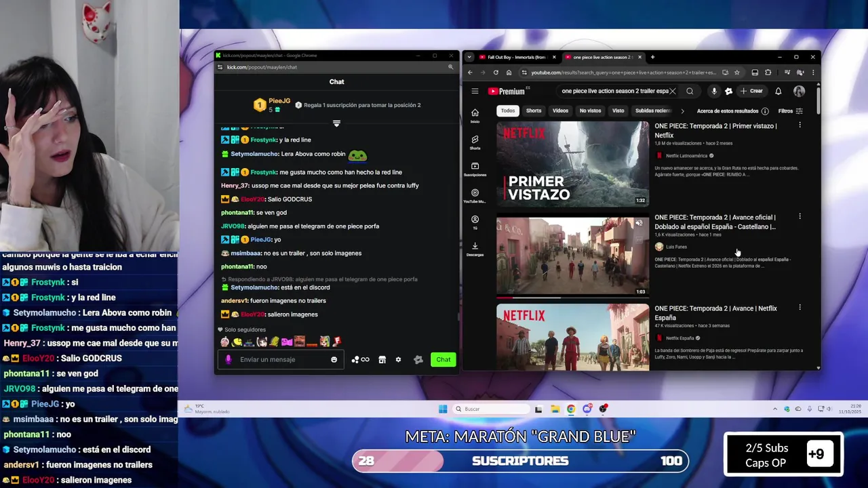The image size is (868, 488).
Task: Click the YouTube Premium logo
Action: 507,91
